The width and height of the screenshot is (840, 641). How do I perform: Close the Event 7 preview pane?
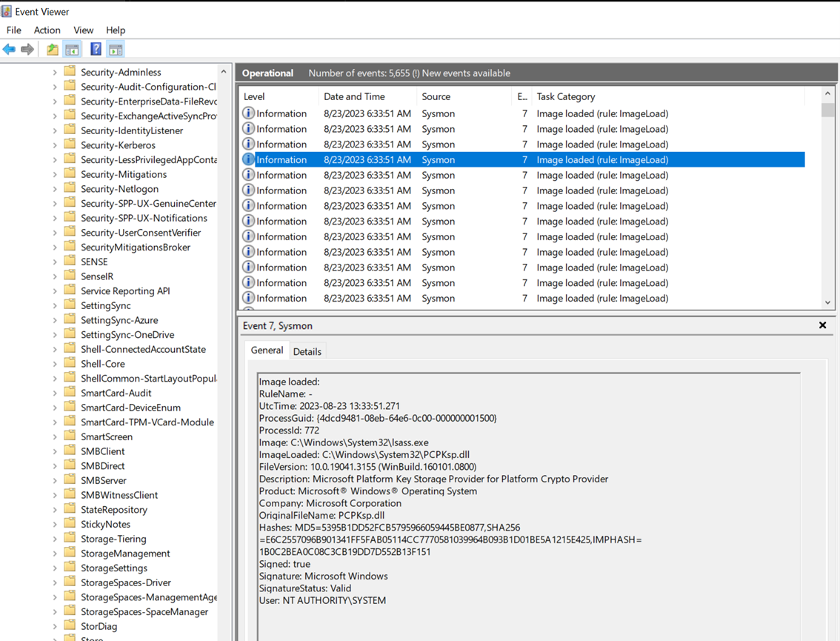822,325
